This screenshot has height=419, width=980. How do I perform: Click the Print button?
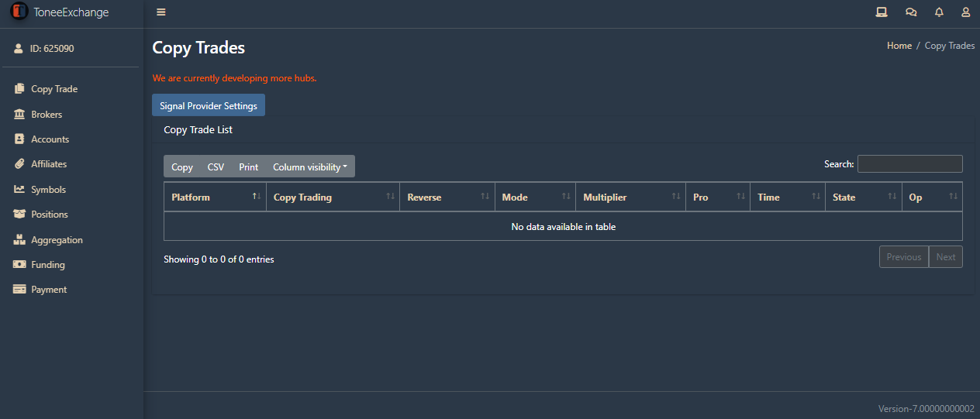click(249, 167)
